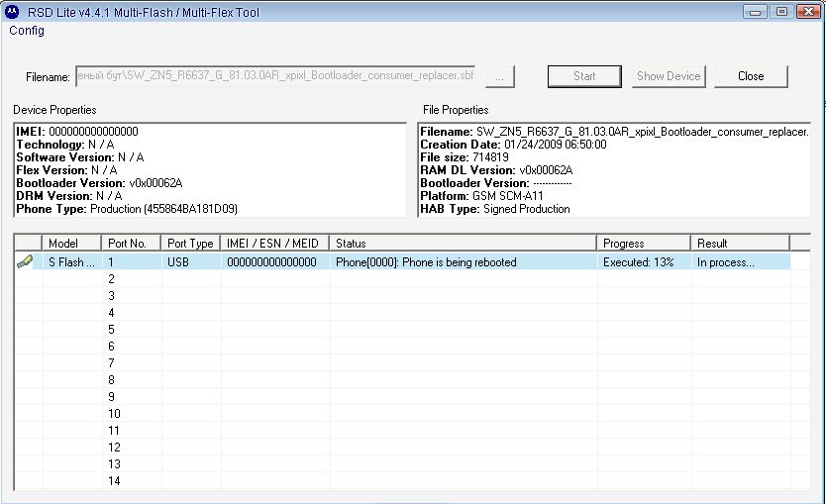Viewport: 826px width, 504px height.
Task: Click the IMEI value in the device table row
Action: [x=271, y=261]
